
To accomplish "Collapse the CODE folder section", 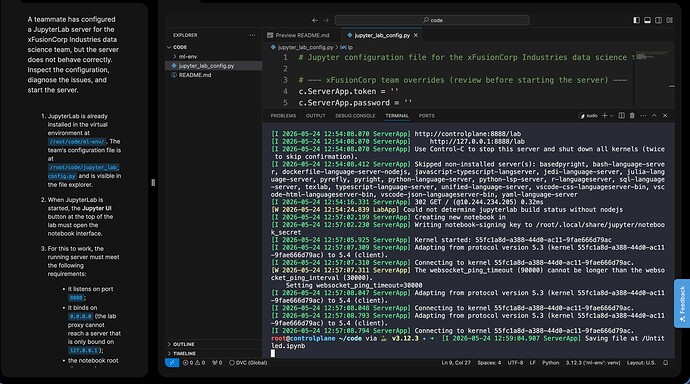I will 180,47.
